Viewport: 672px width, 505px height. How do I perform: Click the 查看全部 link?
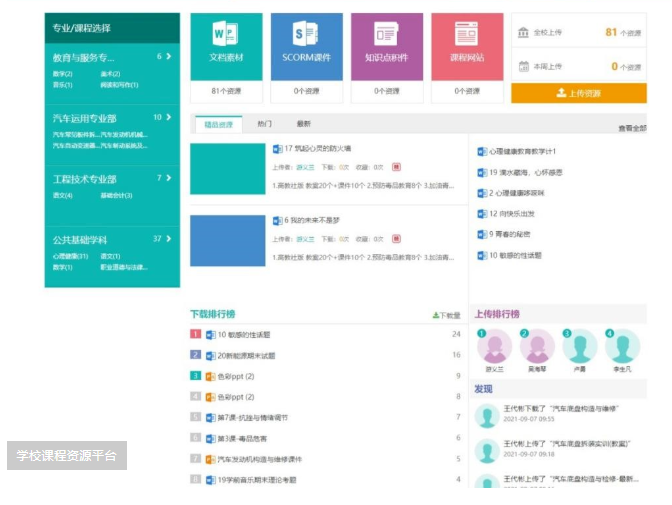[x=631, y=128]
